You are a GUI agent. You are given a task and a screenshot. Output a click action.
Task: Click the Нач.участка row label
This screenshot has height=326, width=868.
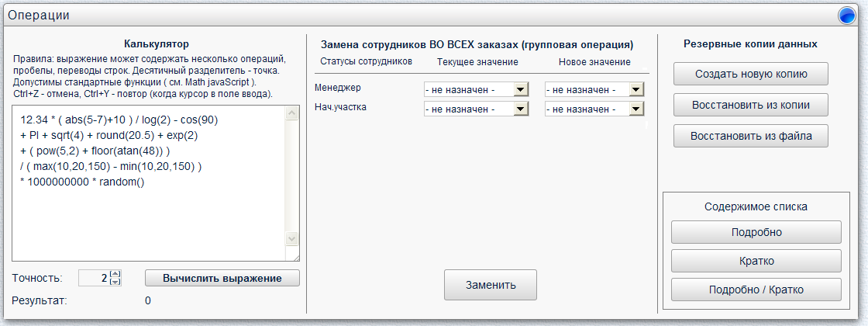coord(340,107)
